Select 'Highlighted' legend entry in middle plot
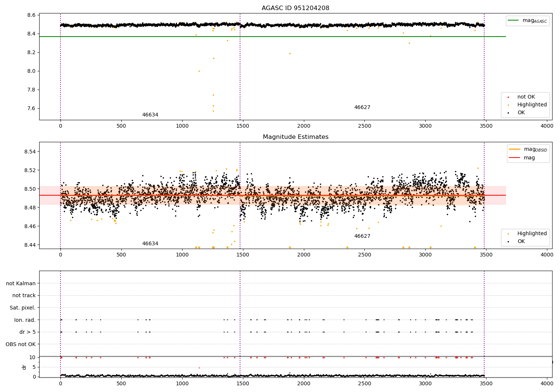Viewport: 560px width, 392px height. click(532, 234)
